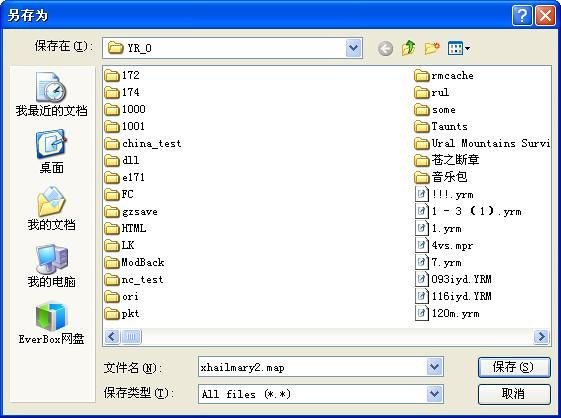Screen dimensions: 561x418
Task: Create a new folder
Action: coord(432,48)
